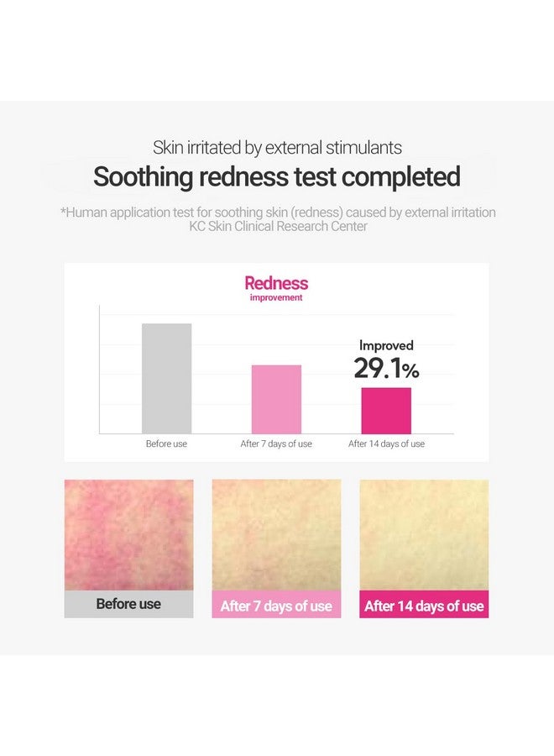Click the 'After 14 days of use' axis label
Viewport: 554px width, 756px height.
(x=386, y=444)
